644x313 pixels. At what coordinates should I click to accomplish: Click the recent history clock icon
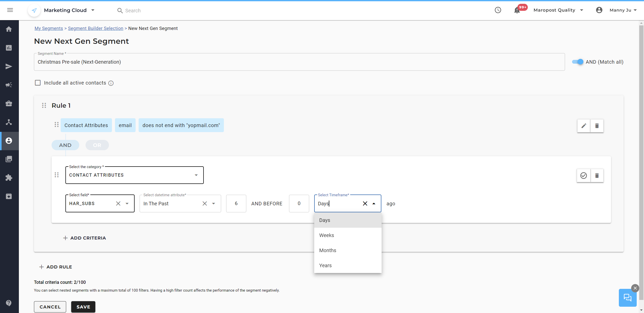tap(498, 10)
